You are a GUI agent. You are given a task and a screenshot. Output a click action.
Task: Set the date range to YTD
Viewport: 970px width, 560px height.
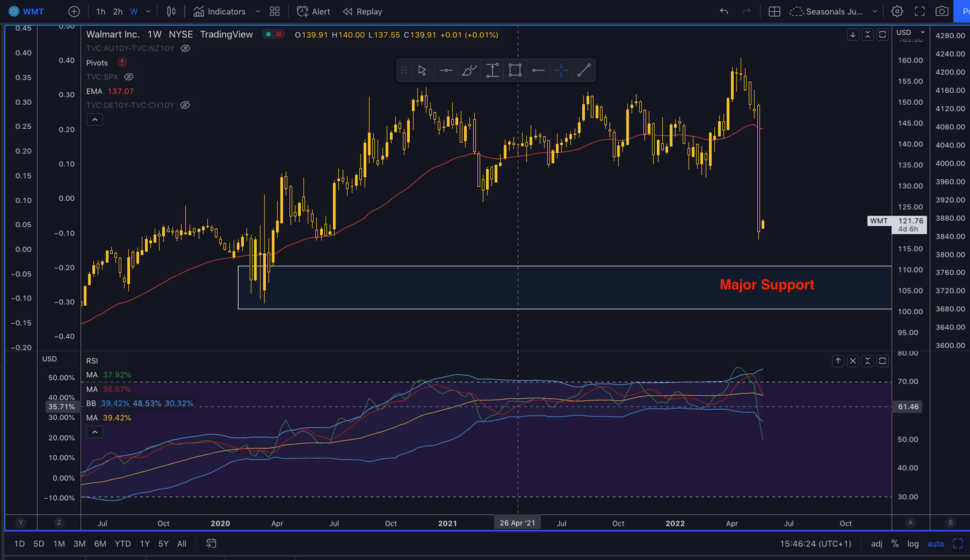click(123, 544)
